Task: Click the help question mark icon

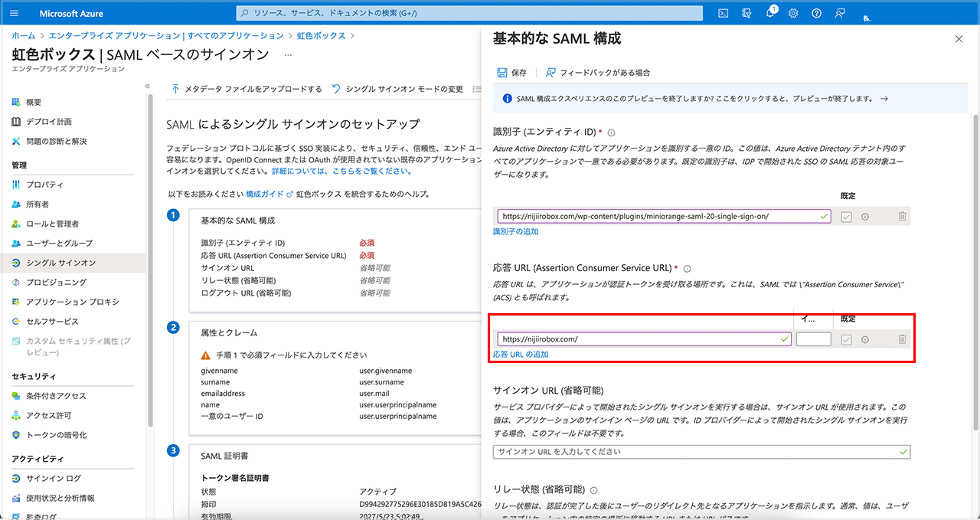Action: [817, 13]
